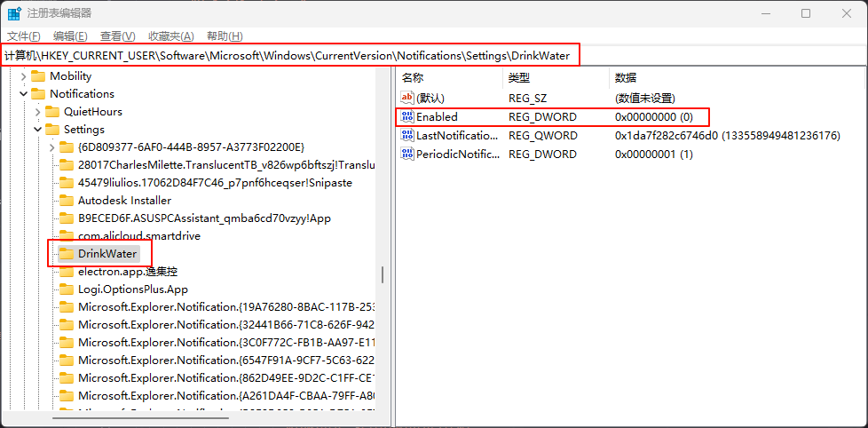Click the Registry Editor app icon in title bar

pyautogui.click(x=15, y=13)
